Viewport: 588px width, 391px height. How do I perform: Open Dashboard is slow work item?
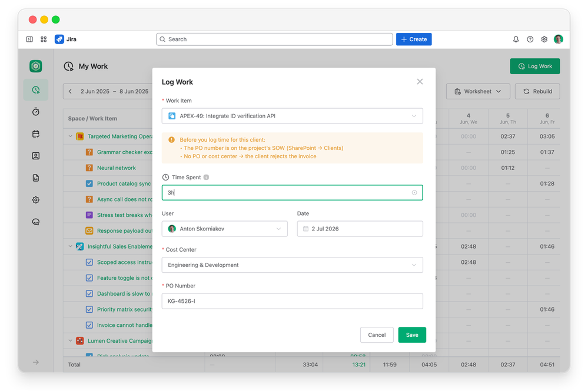pyautogui.click(x=125, y=293)
